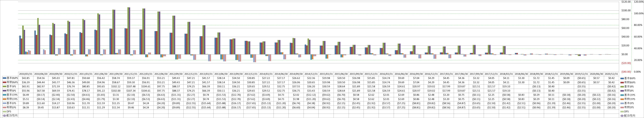Image resolution: width=644 pixels, height=118 pixels.
Task: Click the $82.97 cell
Action: click(41, 86)
